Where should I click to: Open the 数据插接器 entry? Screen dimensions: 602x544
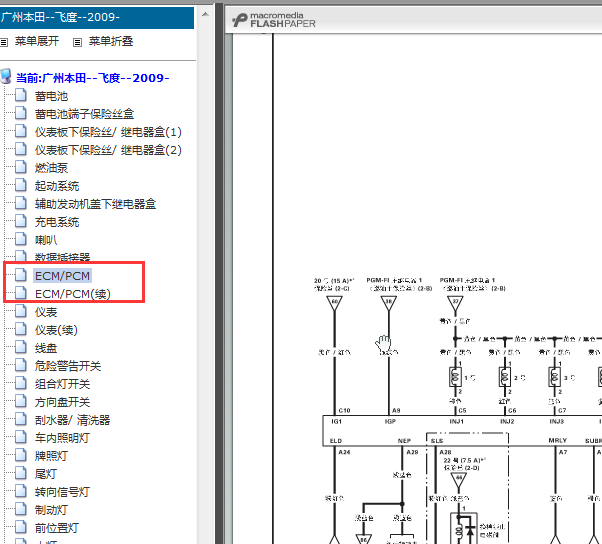click(63, 257)
